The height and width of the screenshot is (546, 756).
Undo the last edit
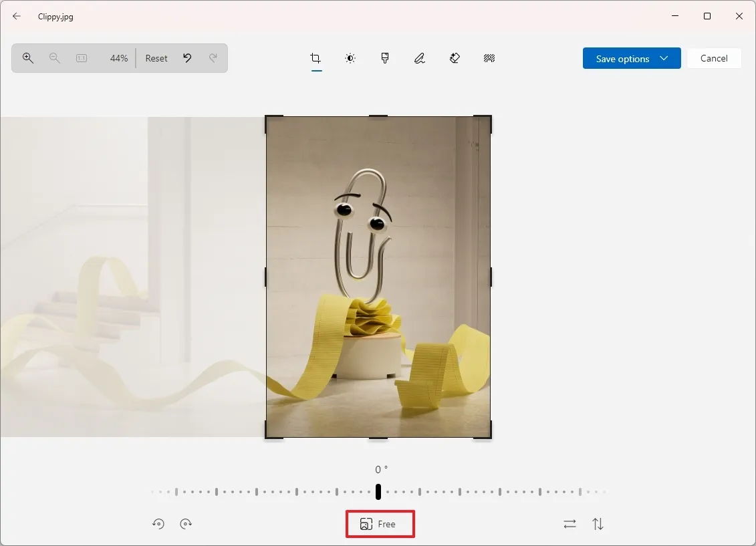[x=187, y=58]
